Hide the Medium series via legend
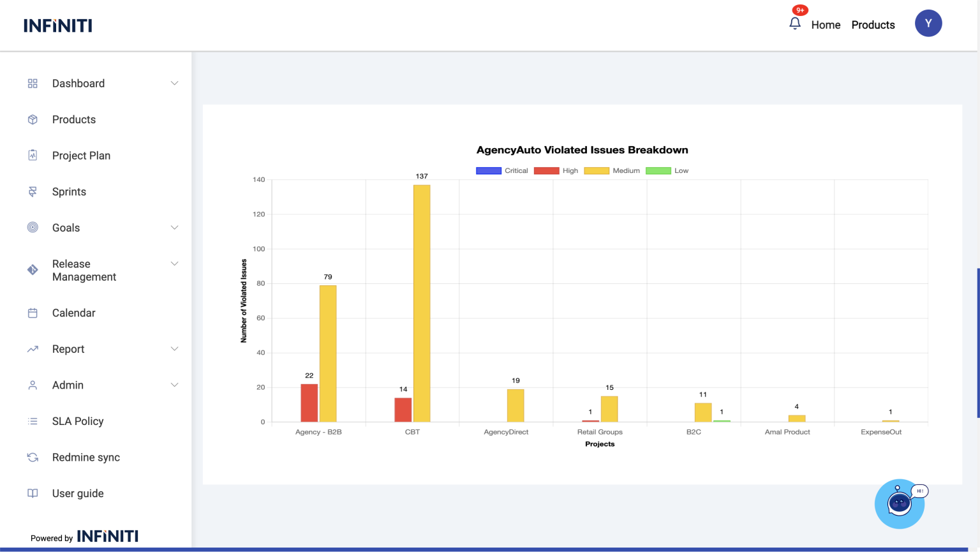The width and height of the screenshot is (980, 552). tap(612, 171)
